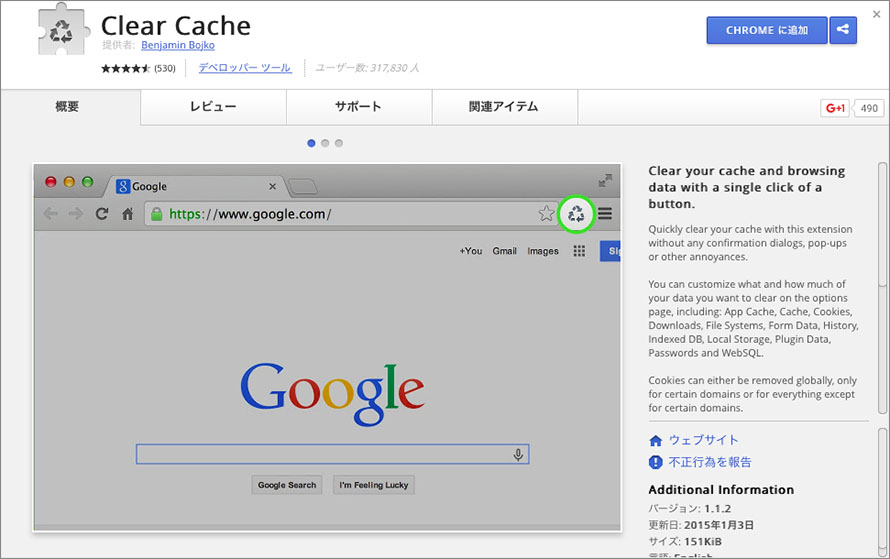Image resolution: width=890 pixels, height=559 pixels.
Task: Click the Google logo
Action: click(x=332, y=393)
